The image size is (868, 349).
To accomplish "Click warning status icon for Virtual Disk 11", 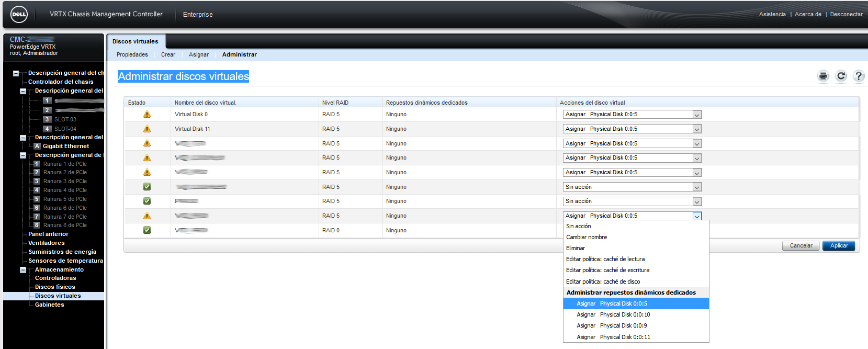I will pos(147,129).
